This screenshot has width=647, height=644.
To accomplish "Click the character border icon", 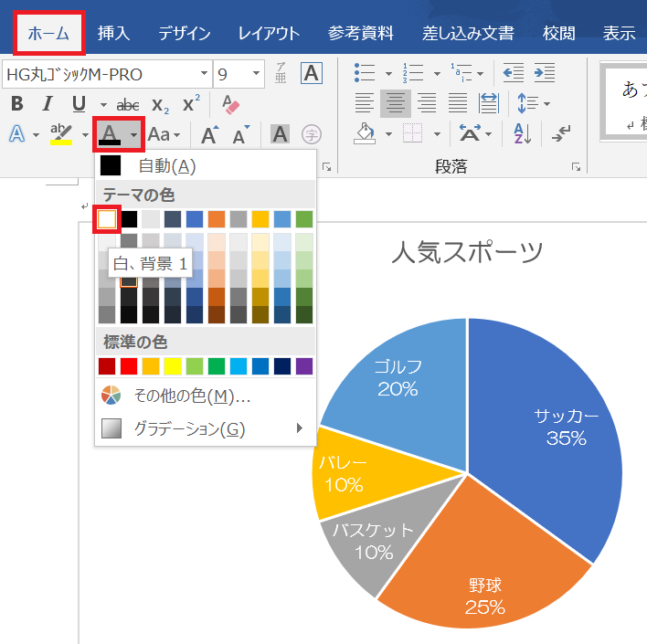I will tap(311, 73).
